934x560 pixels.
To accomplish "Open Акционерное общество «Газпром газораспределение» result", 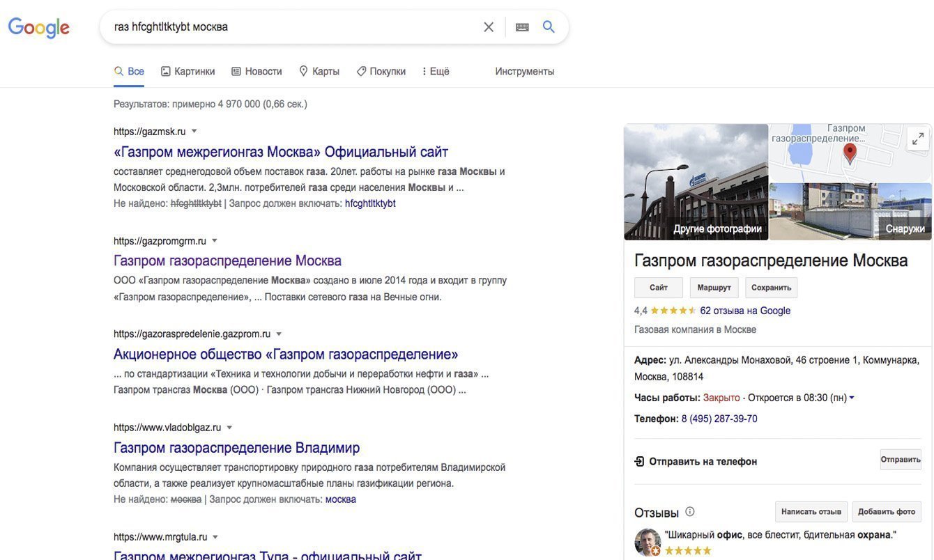I will [x=286, y=354].
